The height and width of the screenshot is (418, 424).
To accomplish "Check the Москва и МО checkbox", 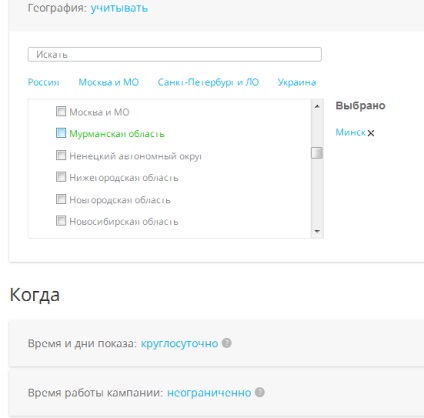I will click(x=61, y=111).
